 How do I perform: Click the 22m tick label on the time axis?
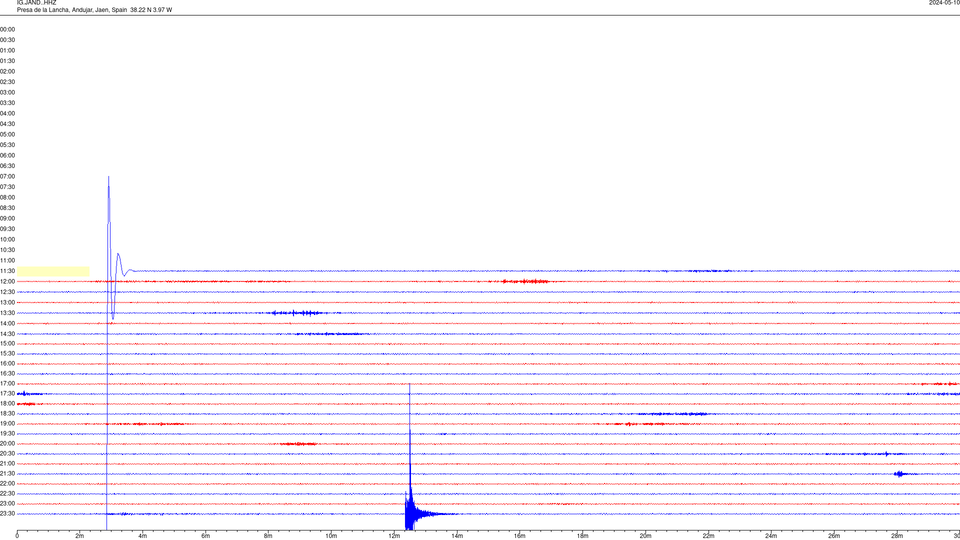[708, 536]
